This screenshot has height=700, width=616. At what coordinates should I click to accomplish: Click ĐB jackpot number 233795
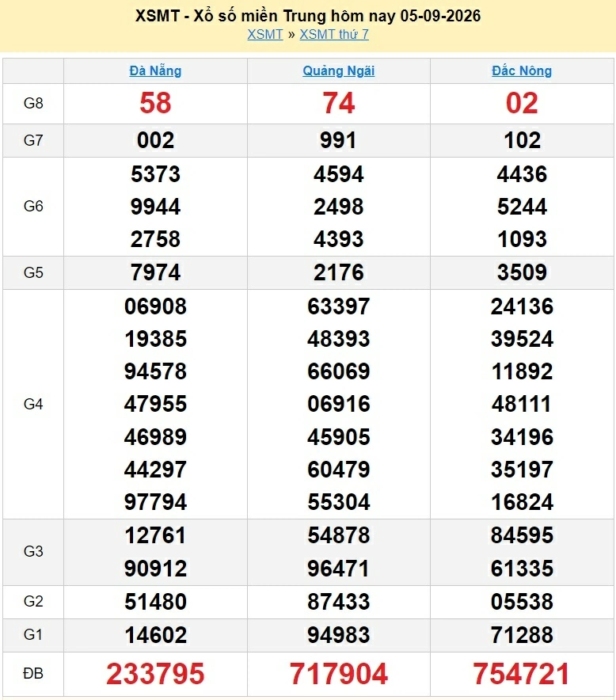coord(155,674)
